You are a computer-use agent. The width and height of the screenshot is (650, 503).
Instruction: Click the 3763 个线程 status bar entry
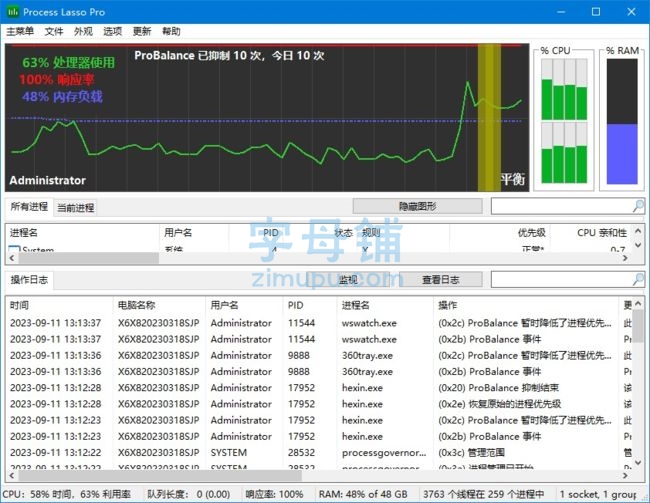(484, 494)
